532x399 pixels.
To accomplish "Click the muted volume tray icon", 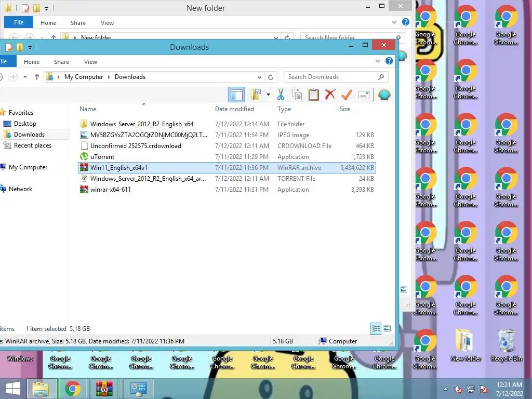I will click(x=458, y=389).
